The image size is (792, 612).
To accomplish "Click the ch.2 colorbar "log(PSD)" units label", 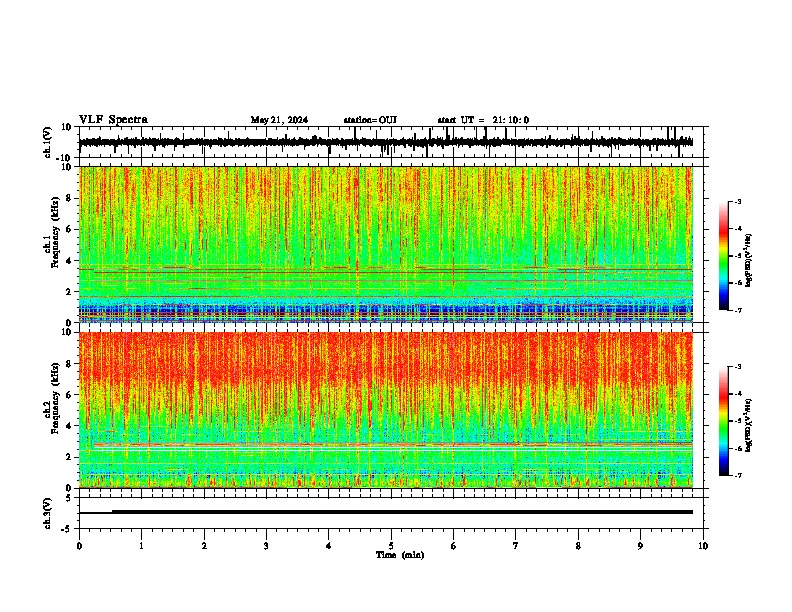I will point(749,426).
